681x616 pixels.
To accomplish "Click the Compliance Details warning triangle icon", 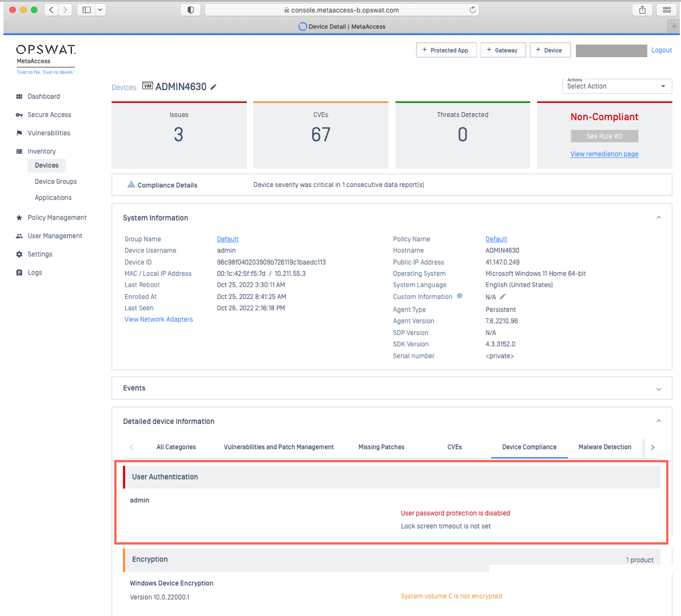I will (x=131, y=184).
